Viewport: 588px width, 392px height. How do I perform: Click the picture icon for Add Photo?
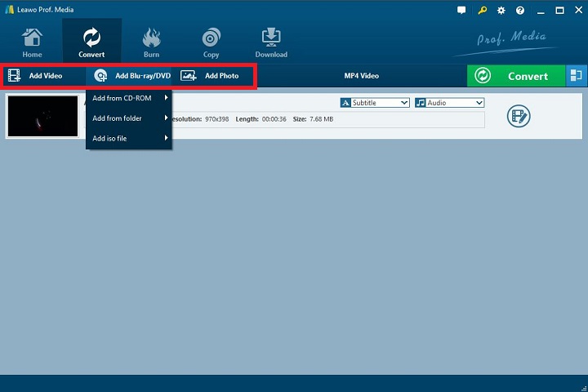[x=189, y=75]
